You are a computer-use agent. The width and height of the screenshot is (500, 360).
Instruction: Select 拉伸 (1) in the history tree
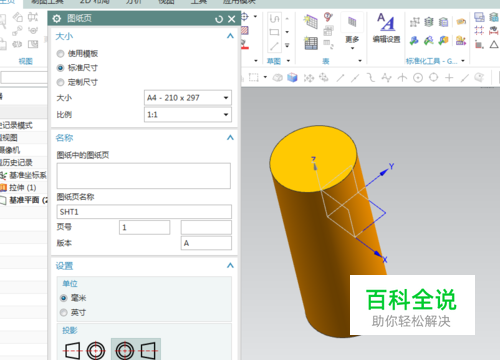(x=22, y=188)
